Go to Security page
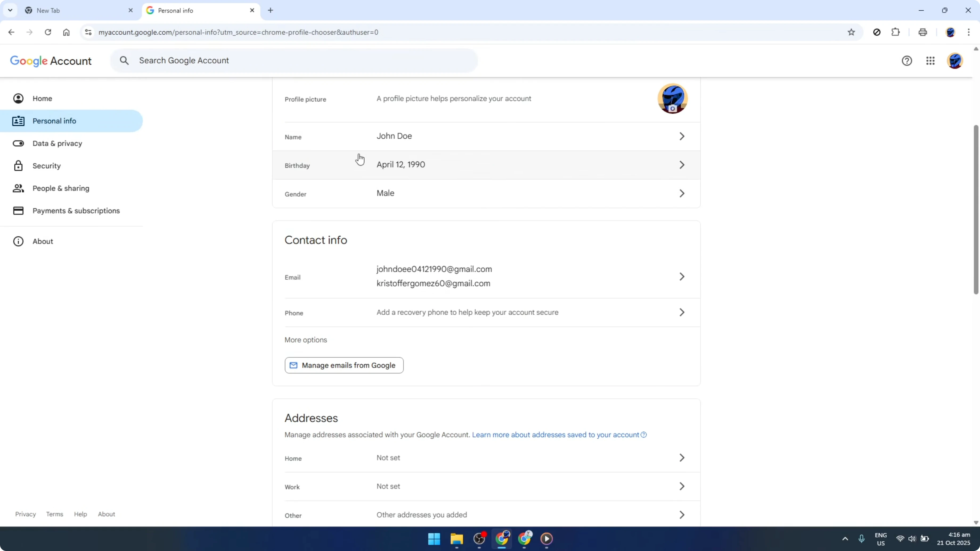Image resolution: width=980 pixels, height=551 pixels. pyautogui.click(x=71, y=166)
